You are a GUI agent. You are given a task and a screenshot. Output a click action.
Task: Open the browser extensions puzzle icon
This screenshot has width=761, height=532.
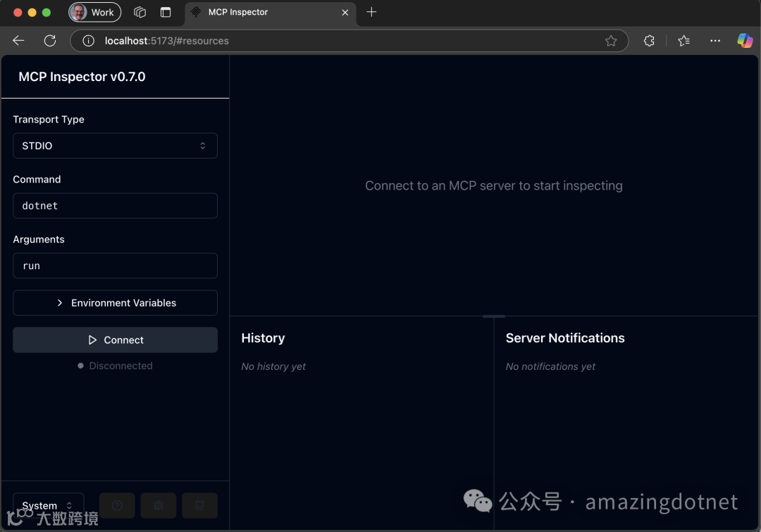point(649,41)
